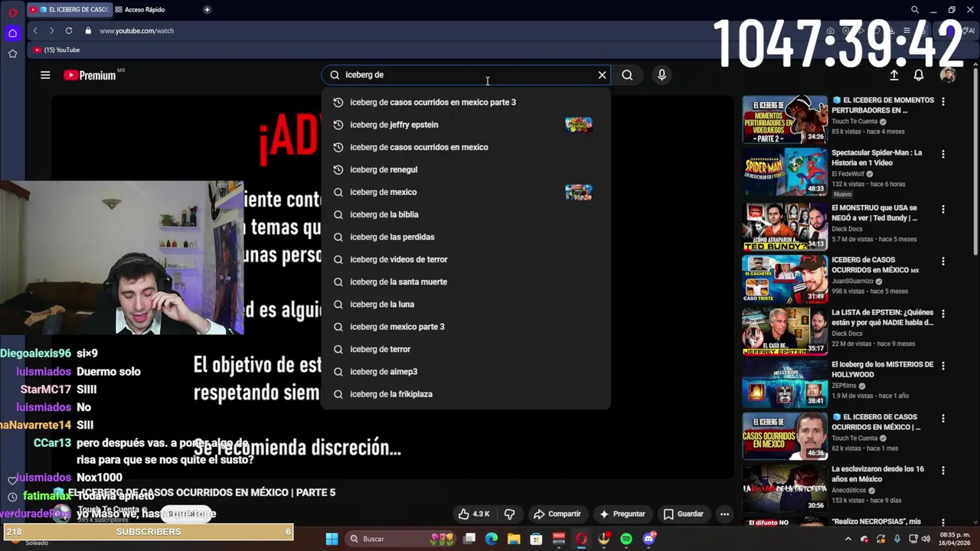
Task: Choose suggestion 'iceberg de las perdidas'
Action: click(465, 236)
